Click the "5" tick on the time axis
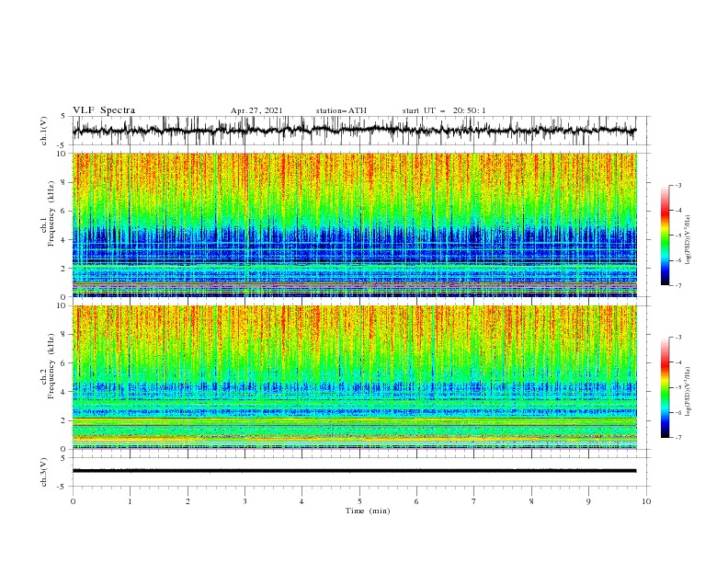 359,501
